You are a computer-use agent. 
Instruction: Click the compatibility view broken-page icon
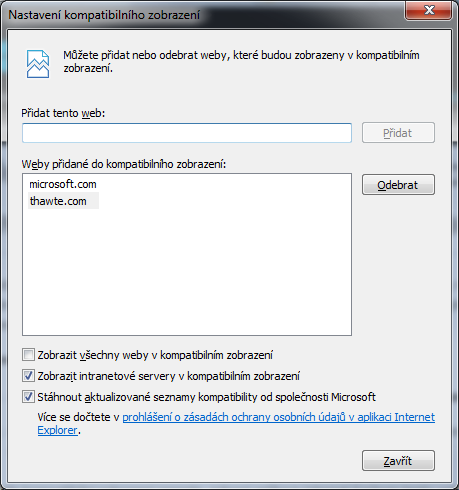point(38,64)
